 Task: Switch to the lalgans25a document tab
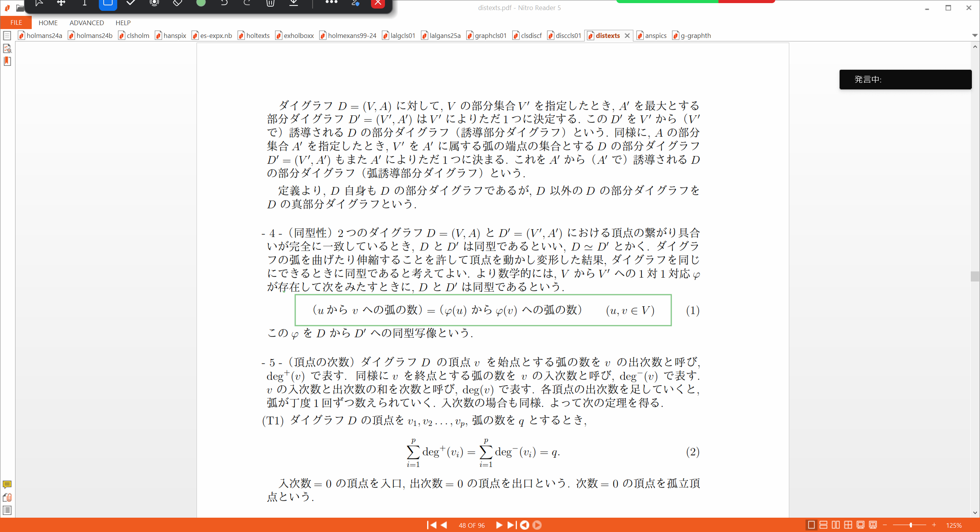click(441, 36)
